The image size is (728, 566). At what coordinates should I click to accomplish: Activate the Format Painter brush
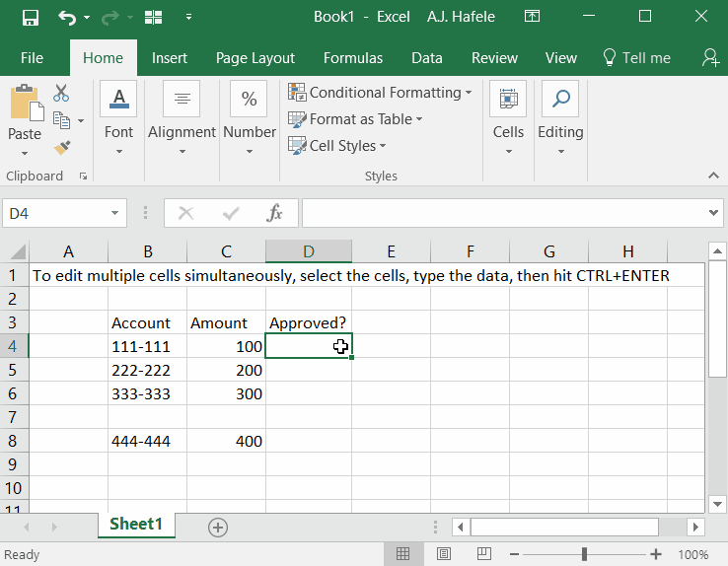[x=62, y=148]
